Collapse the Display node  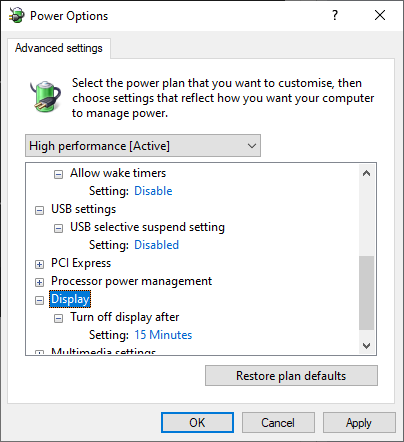(39, 300)
